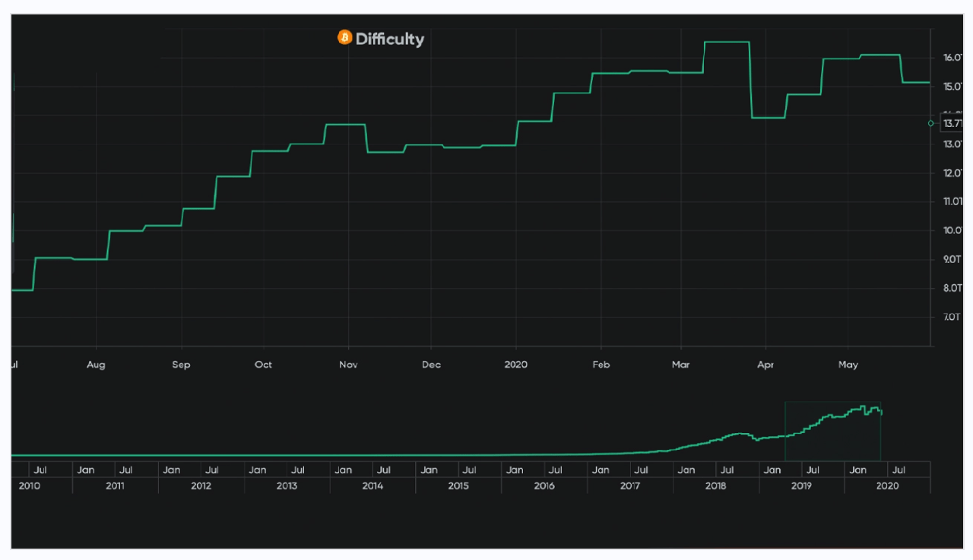Viewport: 973px width, 560px height.
Task: Click the 13.7 current value tag
Action: point(952,123)
